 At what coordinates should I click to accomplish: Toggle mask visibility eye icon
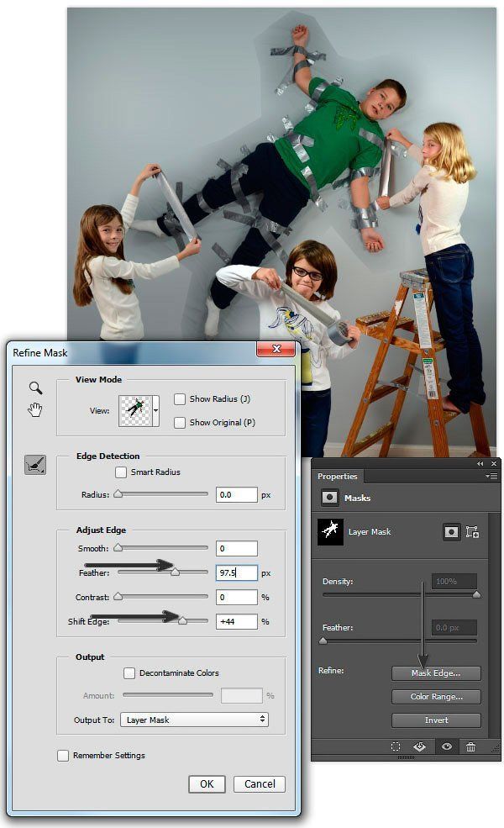coord(447,746)
